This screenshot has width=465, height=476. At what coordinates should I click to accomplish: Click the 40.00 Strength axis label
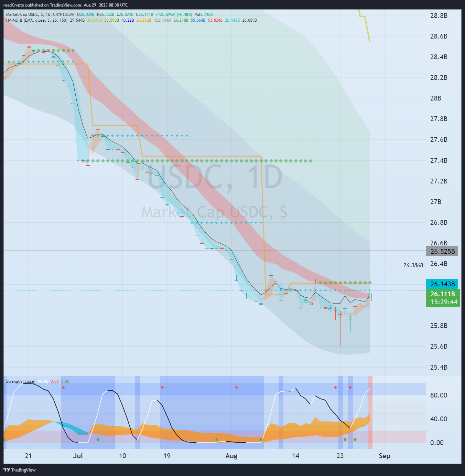point(439,419)
